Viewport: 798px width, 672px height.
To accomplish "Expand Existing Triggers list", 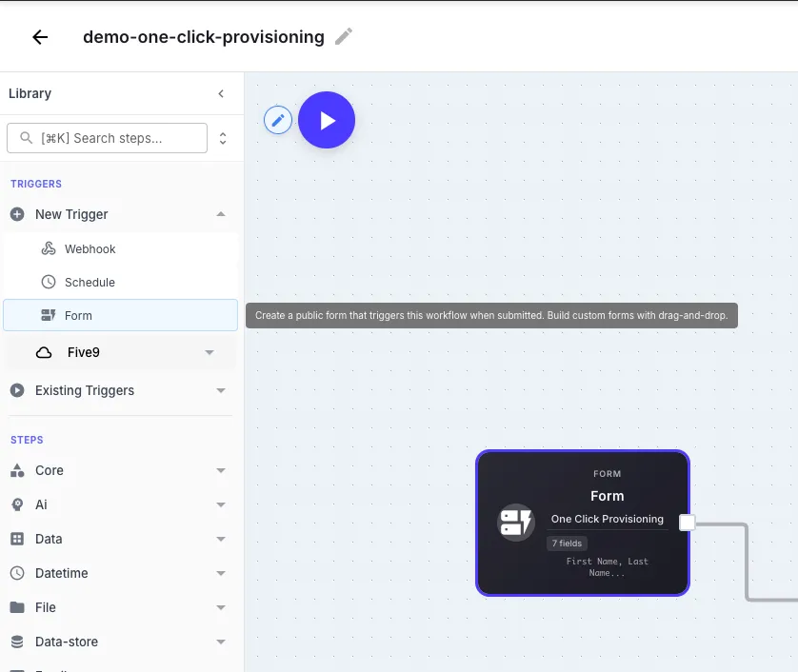I will click(220, 390).
